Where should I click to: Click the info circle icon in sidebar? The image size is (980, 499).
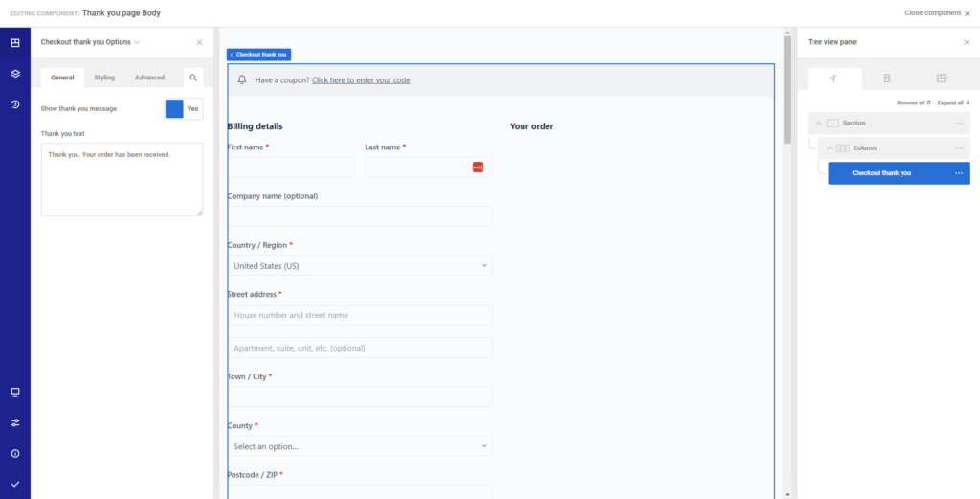point(15,453)
